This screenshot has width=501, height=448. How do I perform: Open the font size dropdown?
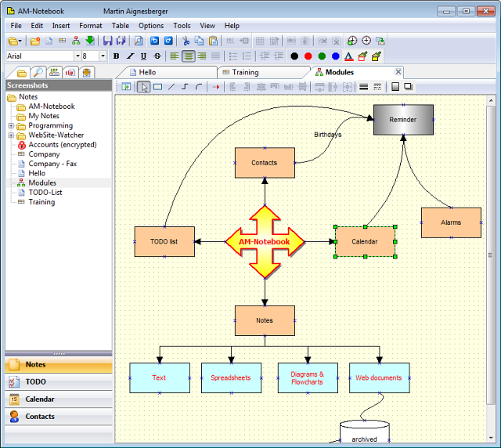click(x=103, y=56)
